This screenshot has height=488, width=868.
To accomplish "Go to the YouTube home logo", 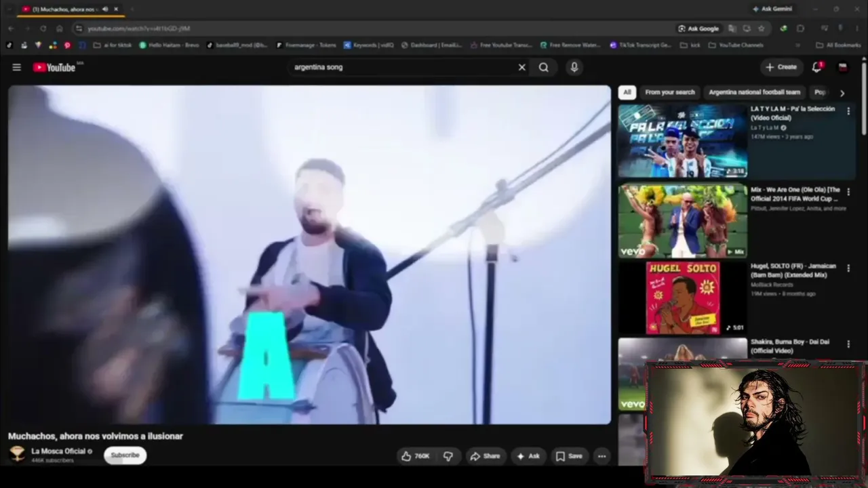I will 54,67.
